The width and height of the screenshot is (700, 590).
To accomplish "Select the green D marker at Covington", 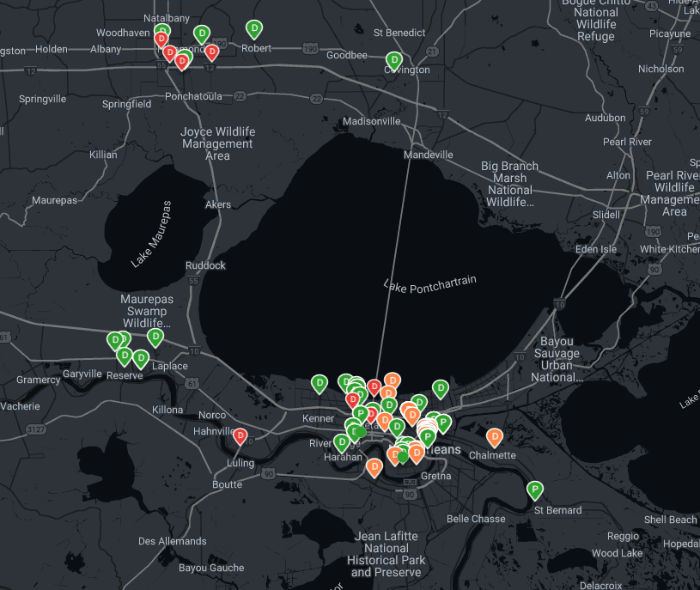I will [x=393, y=61].
